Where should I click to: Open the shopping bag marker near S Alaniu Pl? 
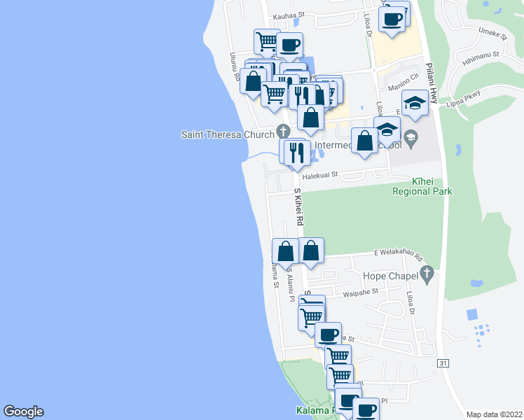[x=285, y=253]
